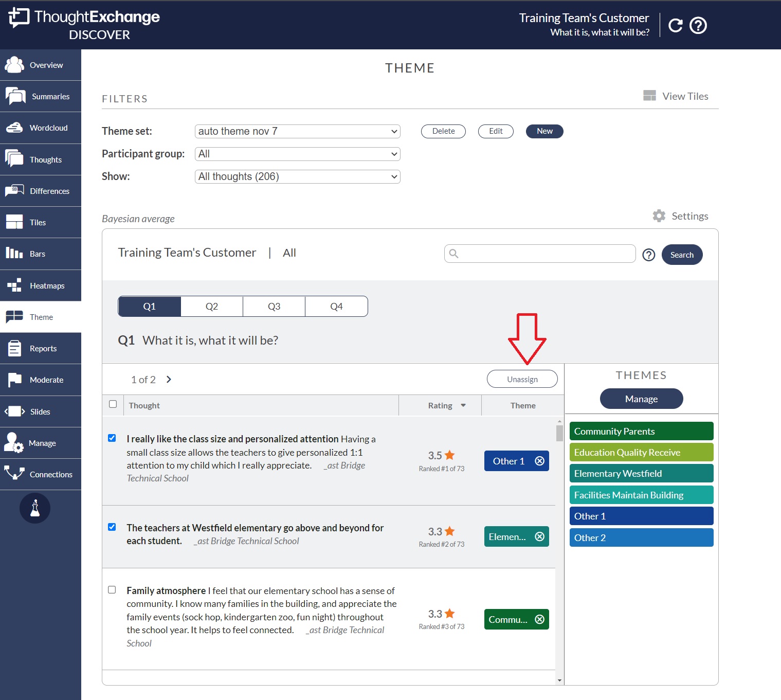Remove Other 1 theme tag via X
Image resolution: width=781 pixels, height=700 pixels.
(539, 461)
